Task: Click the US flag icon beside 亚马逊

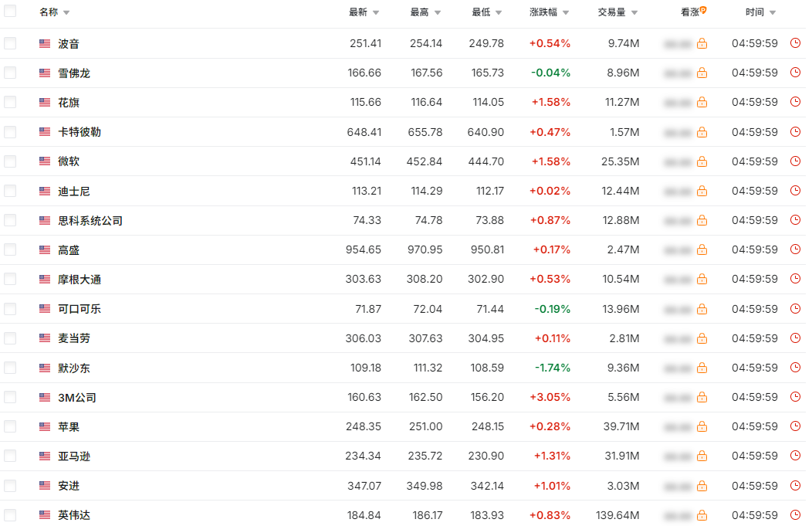Action: [45, 456]
